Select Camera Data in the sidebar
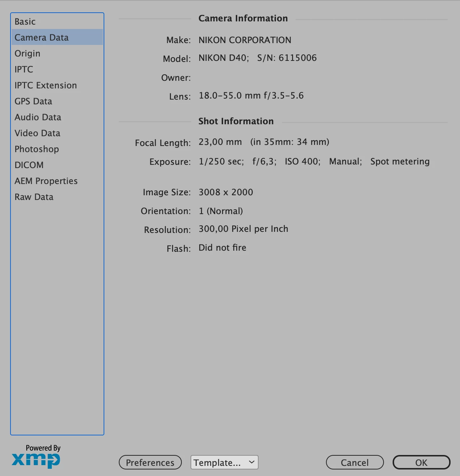Screen dimensions: 460x476 click(57, 37)
